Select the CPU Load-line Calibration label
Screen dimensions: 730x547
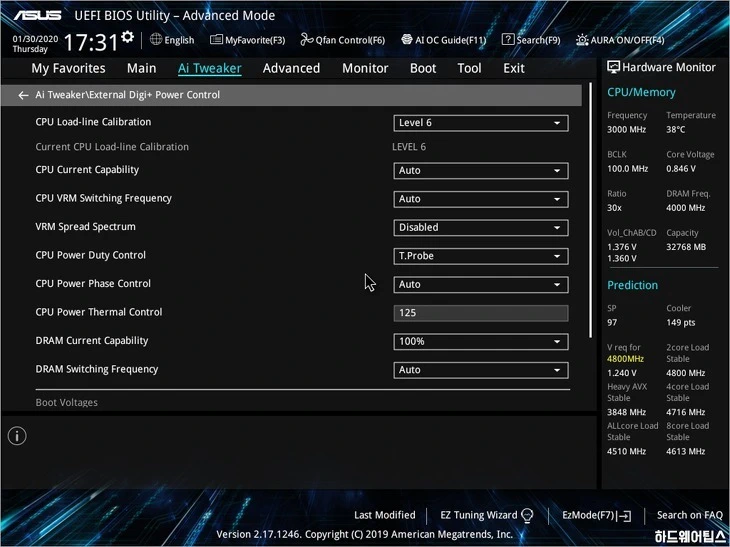click(x=93, y=122)
